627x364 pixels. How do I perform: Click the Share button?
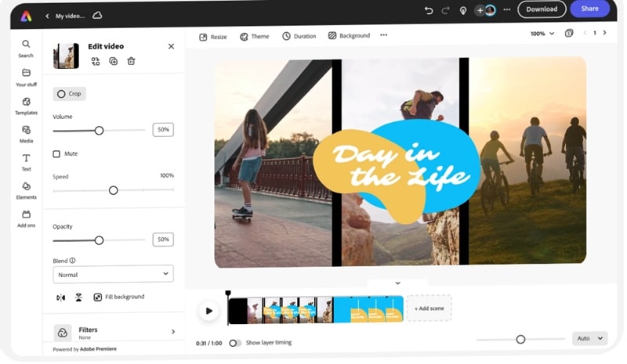[589, 9]
